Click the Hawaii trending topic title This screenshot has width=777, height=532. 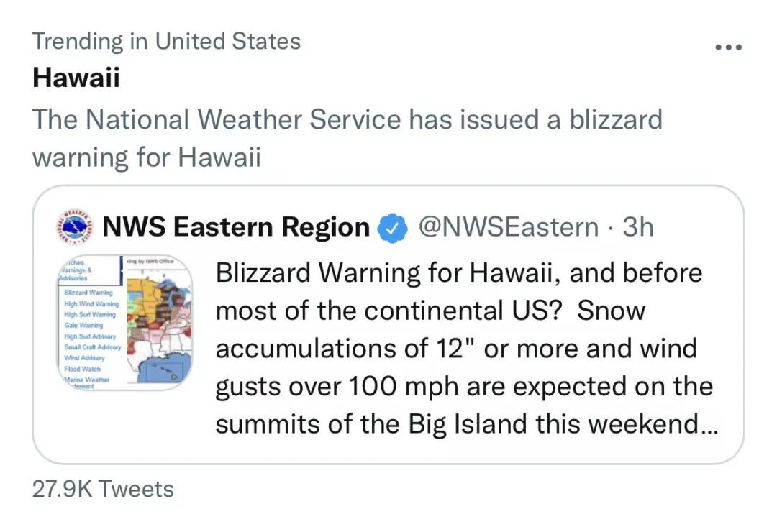coord(76,78)
